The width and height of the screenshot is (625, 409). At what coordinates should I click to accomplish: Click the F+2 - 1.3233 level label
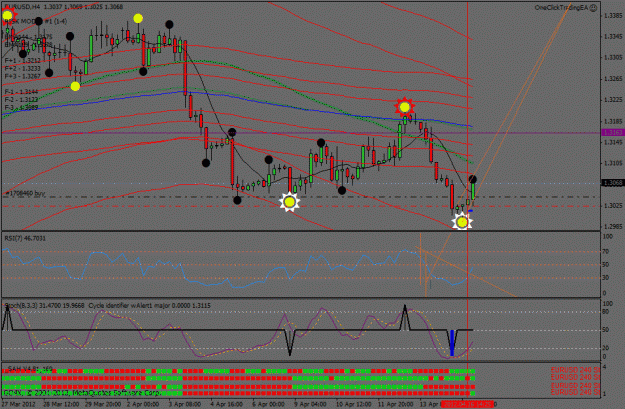point(23,68)
